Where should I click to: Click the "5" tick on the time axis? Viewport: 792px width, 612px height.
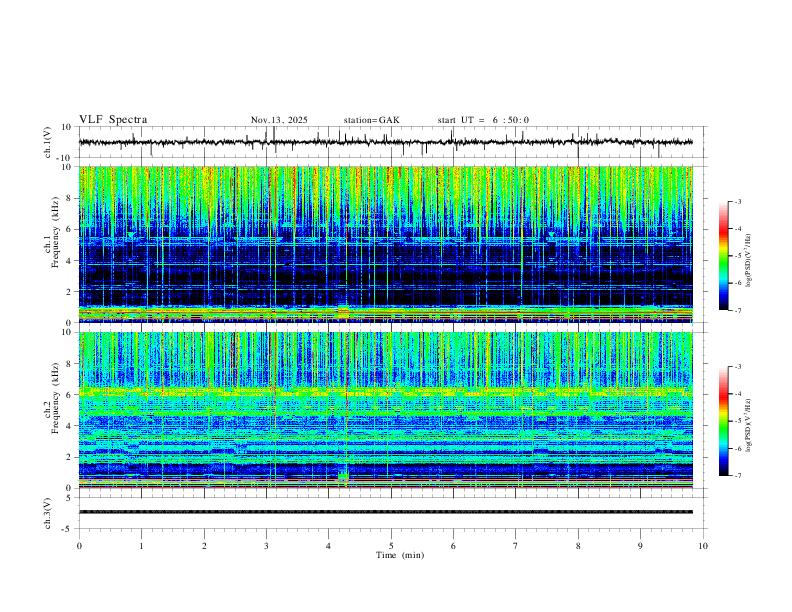click(391, 546)
